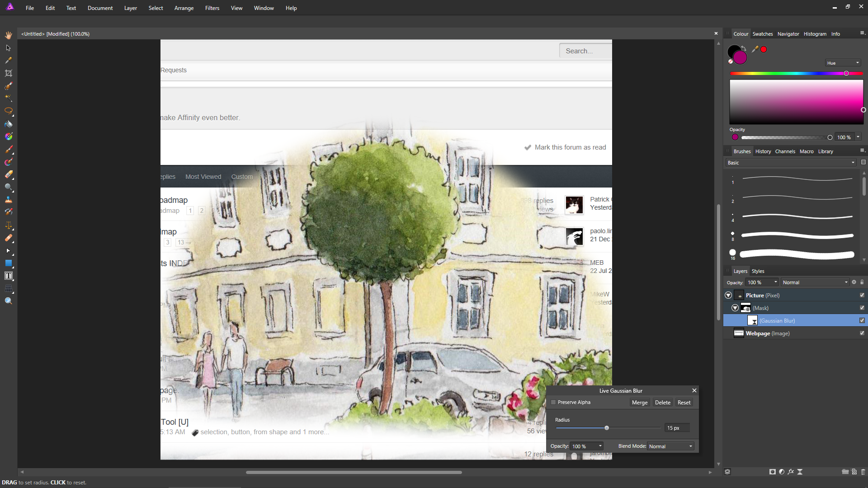Select the Colour Replacement Brush tool
This screenshot has height=488, width=868.
(x=9, y=162)
